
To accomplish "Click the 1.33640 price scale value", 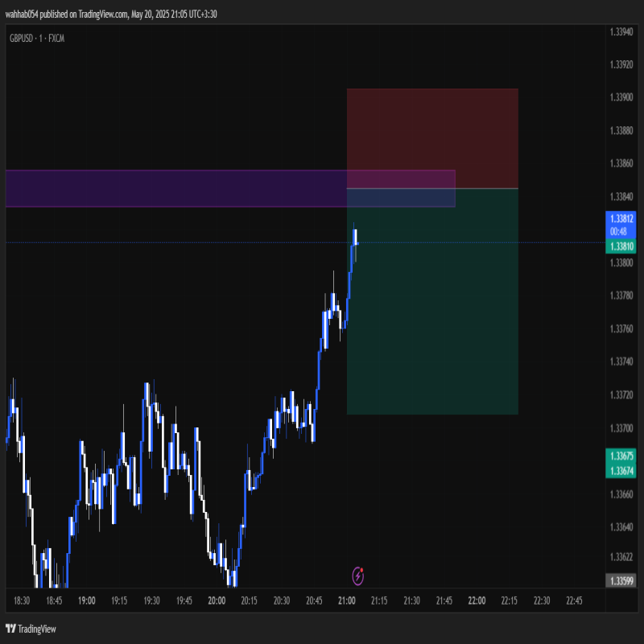I will [x=621, y=527].
